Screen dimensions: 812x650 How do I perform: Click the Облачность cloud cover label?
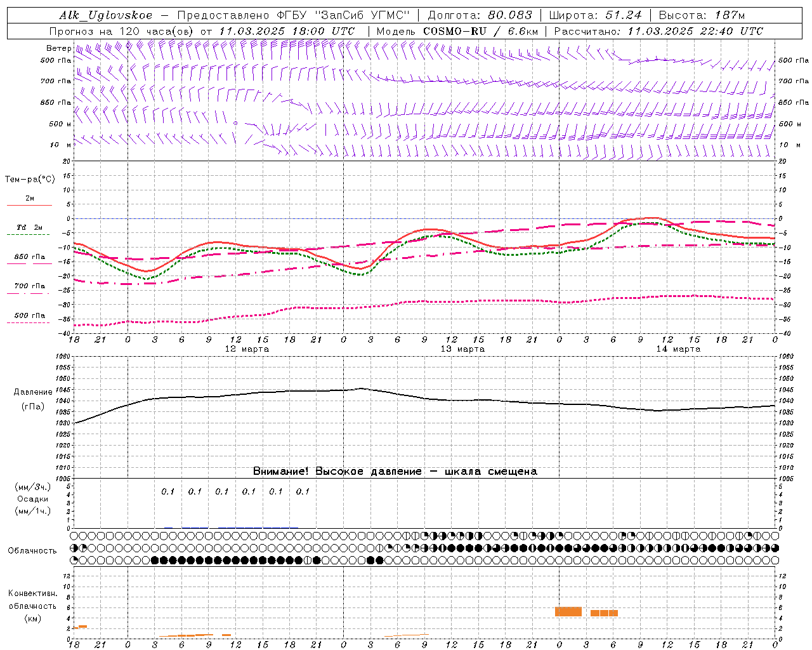(x=32, y=551)
